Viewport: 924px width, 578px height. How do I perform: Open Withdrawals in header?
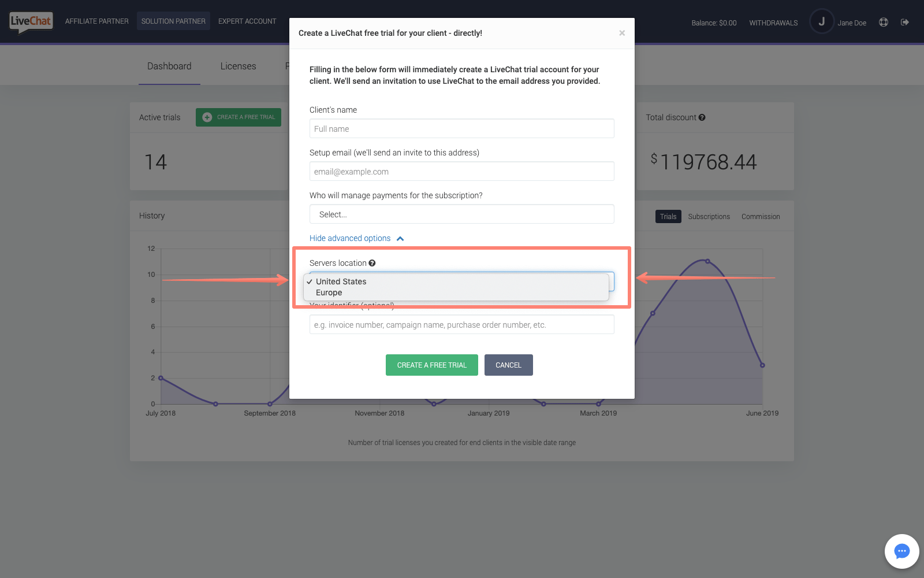(773, 23)
